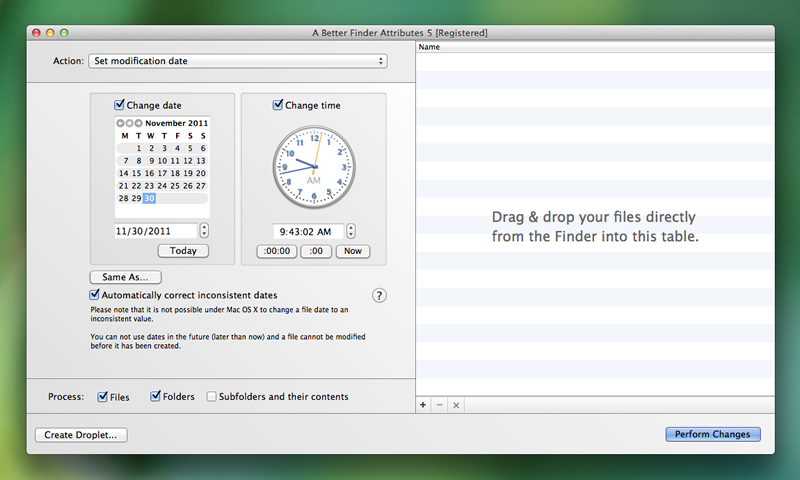Go to previous month in calendar
This screenshot has height=480, width=800.
pos(120,123)
